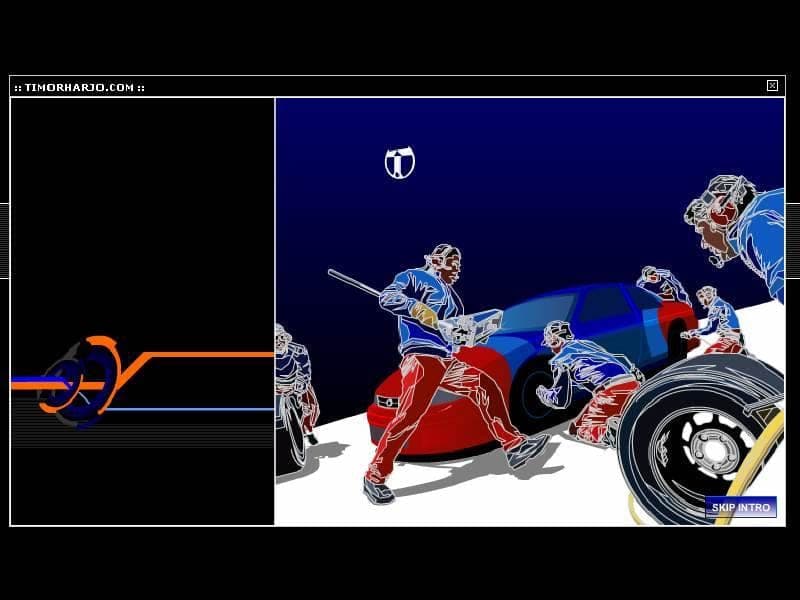Click the TIMORHARJO.COM title text
This screenshot has height=600, width=800.
point(79,88)
